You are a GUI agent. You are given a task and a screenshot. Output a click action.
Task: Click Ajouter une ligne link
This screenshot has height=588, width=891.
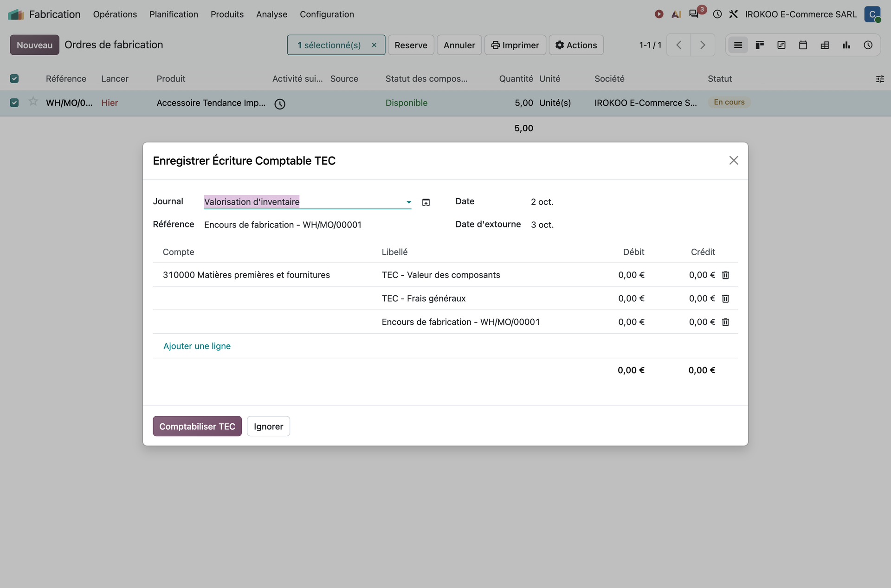[x=197, y=346]
